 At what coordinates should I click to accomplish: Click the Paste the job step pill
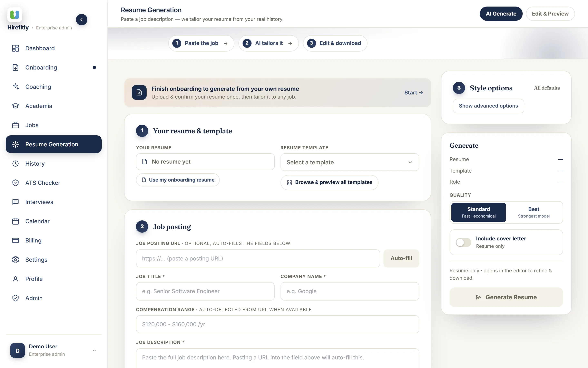click(201, 43)
